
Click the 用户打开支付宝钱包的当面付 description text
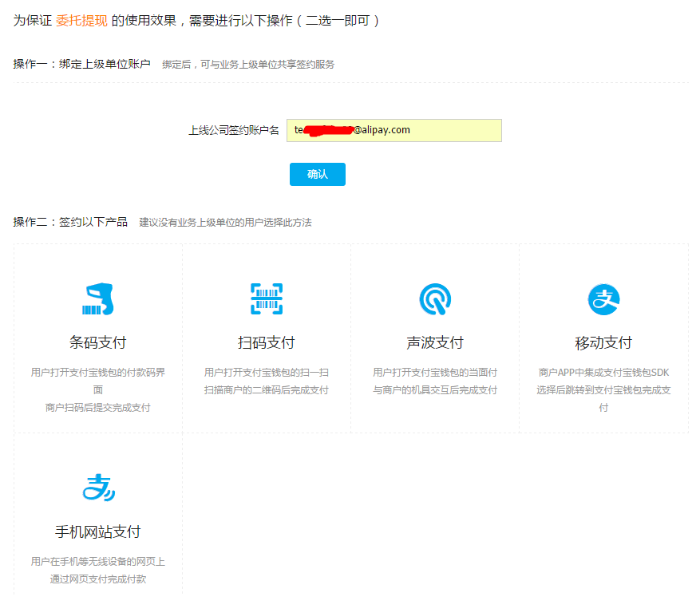(x=435, y=372)
